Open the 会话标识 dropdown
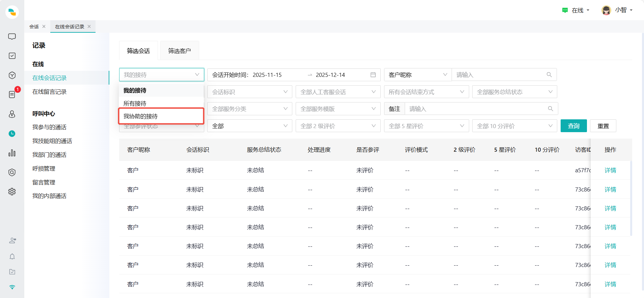Viewport: 644px width, 298px height. pyautogui.click(x=250, y=92)
